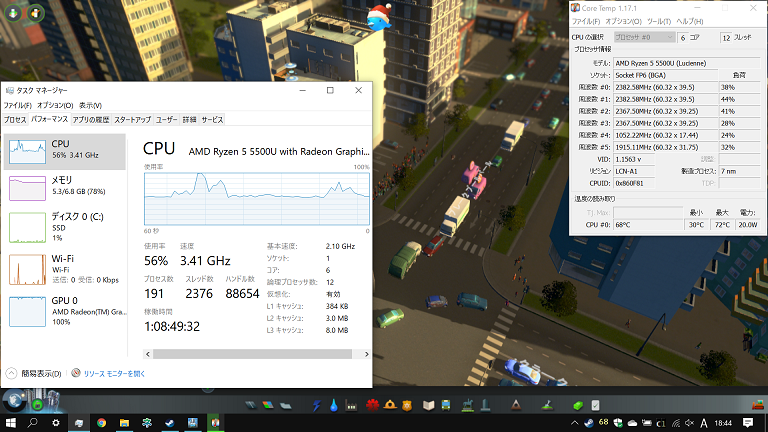768x432 pixels.
Task: Click the 18:44 taskbar clock
Action: coord(723,423)
